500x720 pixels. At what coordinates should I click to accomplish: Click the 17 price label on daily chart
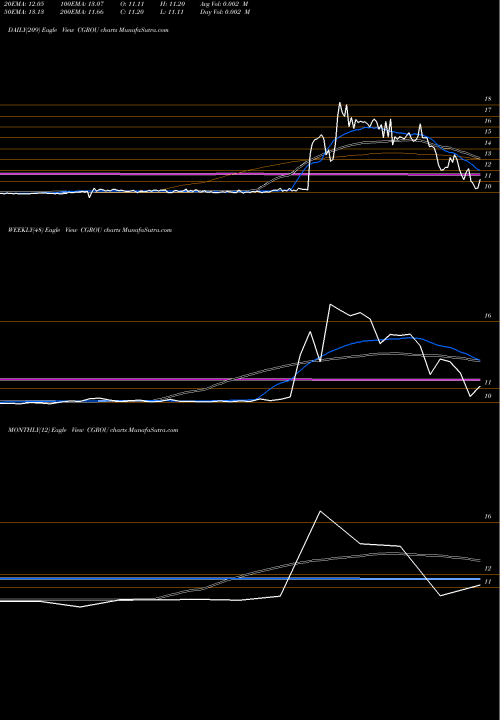488,110
